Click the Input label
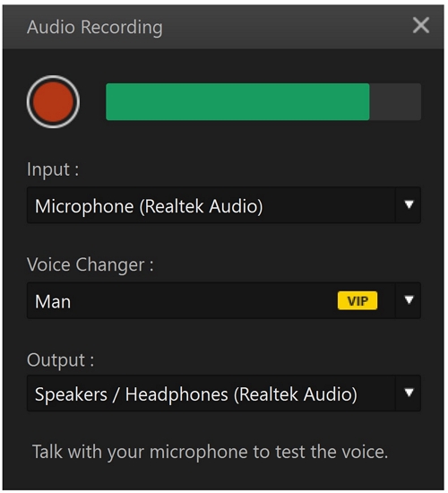Viewport: 448px width, 493px height. pyautogui.click(x=53, y=169)
